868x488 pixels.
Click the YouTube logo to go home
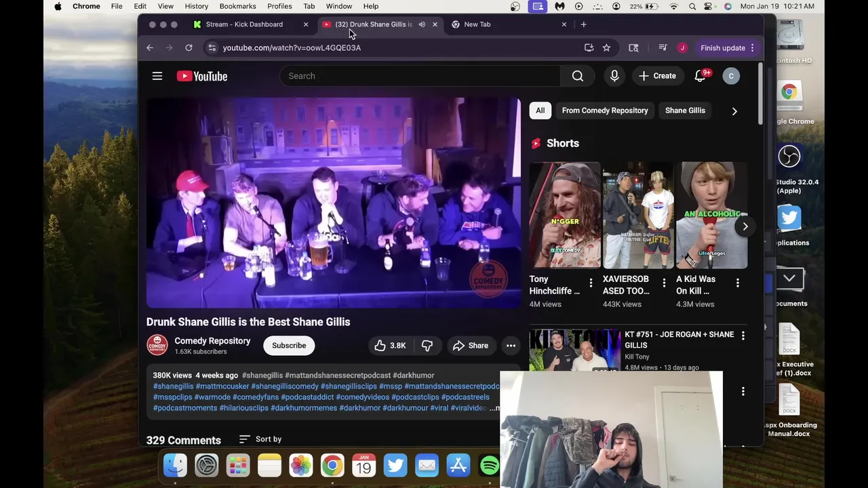pyautogui.click(x=202, y=76)
